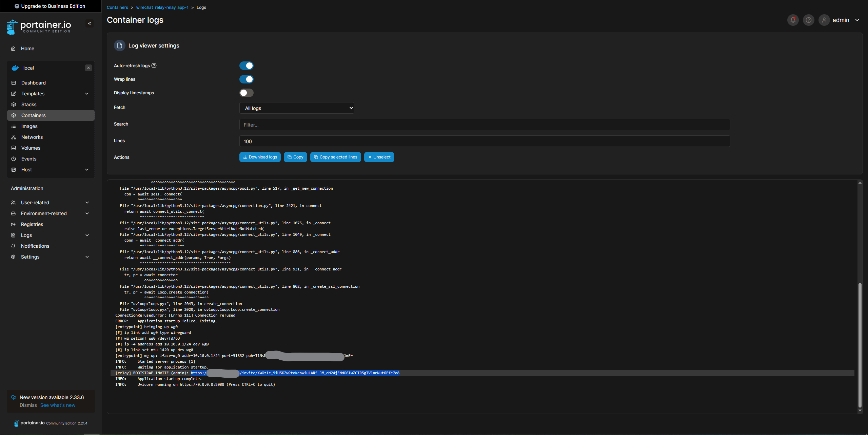
Task: Open Home from the sidebar
Action: [x=27, y=49]
